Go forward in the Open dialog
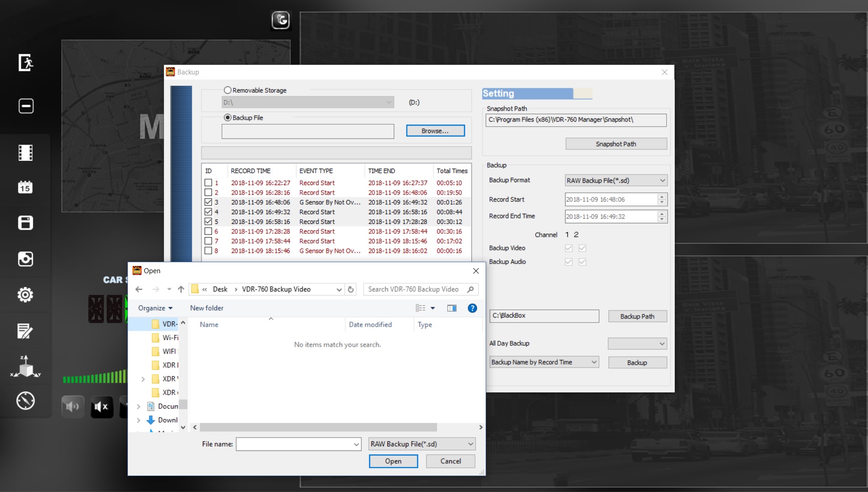 tap(155, 289)
